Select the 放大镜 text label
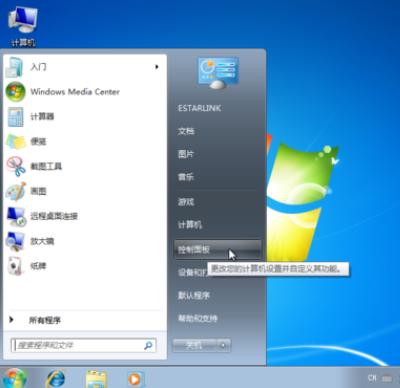 42,241
